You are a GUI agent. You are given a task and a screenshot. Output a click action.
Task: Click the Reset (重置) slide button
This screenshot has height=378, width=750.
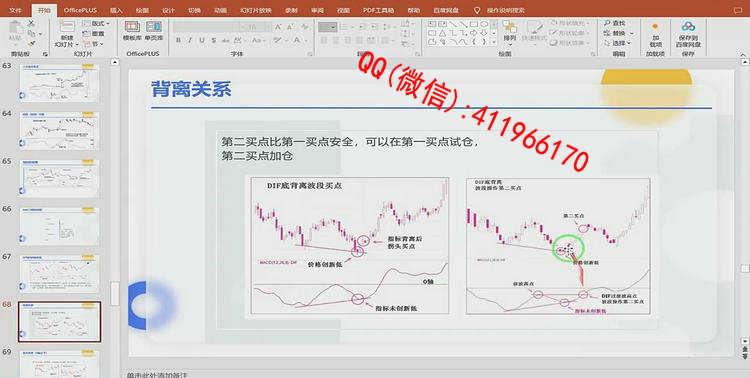click(94, 33)
